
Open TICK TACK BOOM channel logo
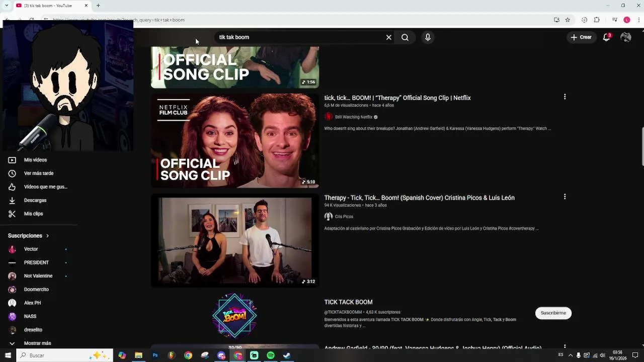click(x=234, y=316)
